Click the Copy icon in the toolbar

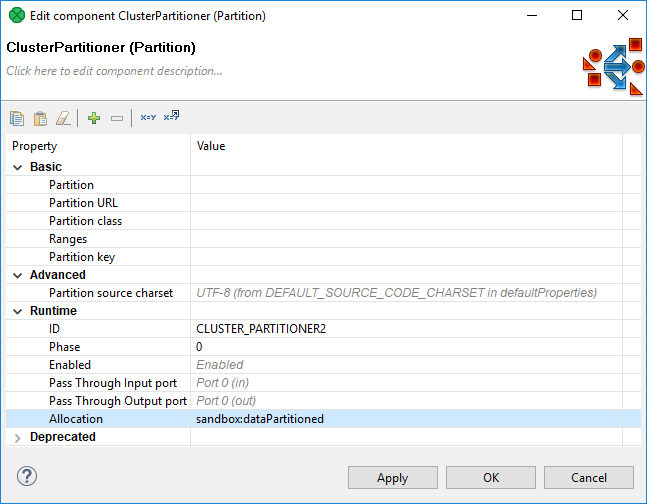coord(17,118)
